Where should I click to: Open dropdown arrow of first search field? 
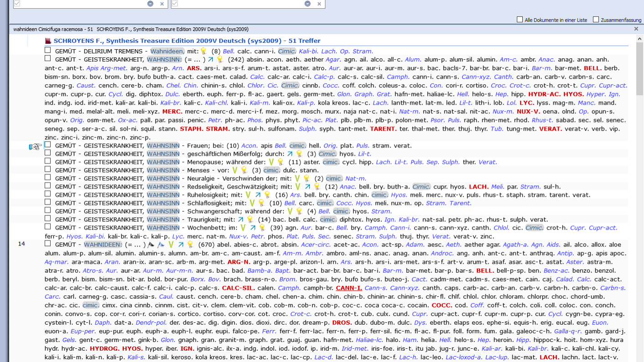pos(150,4)
